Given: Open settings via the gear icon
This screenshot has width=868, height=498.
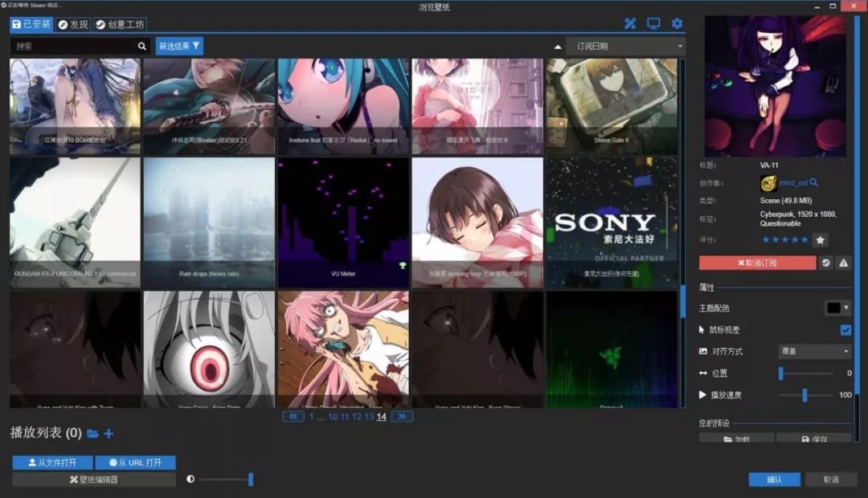Looking at the screenshot, I should click(677, 24).
